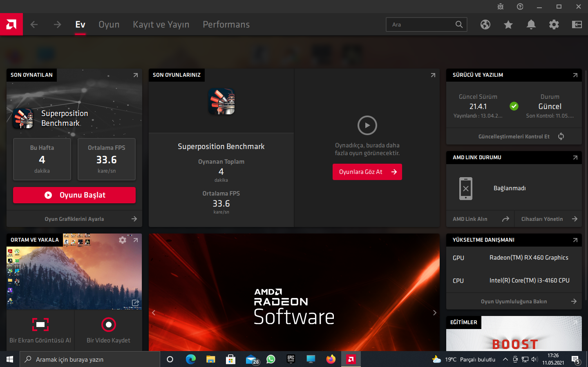588x367 pixels.
Task: Expand the Son Oynatılan panel
Action: click(x=136, y=75)
